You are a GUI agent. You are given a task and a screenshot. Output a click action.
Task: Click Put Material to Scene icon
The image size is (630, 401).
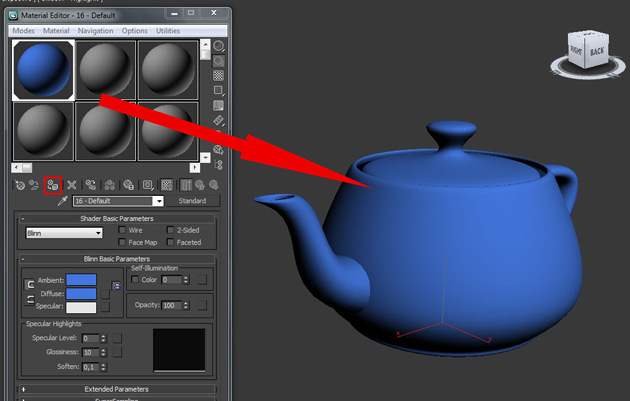(x=34, y=185)
